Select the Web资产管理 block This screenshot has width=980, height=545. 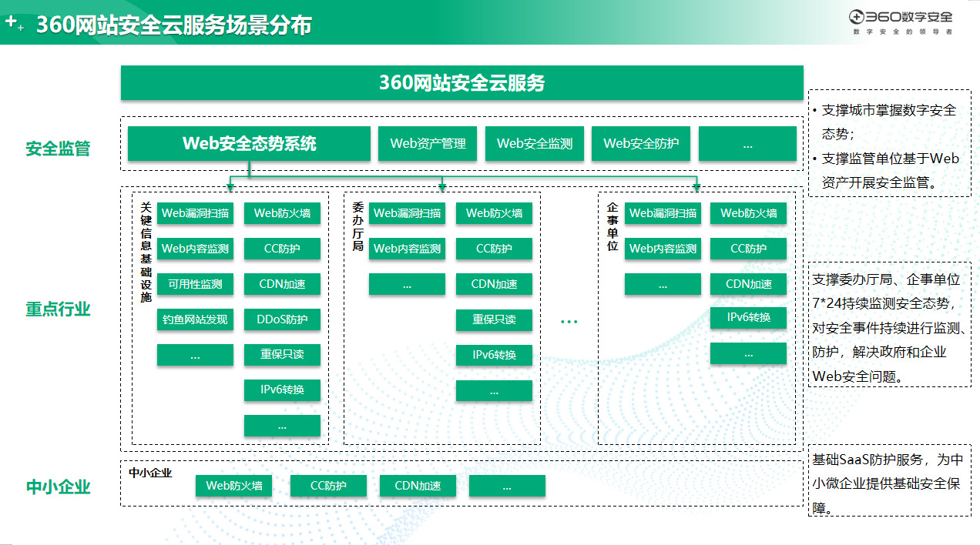(x=428, y=144)
